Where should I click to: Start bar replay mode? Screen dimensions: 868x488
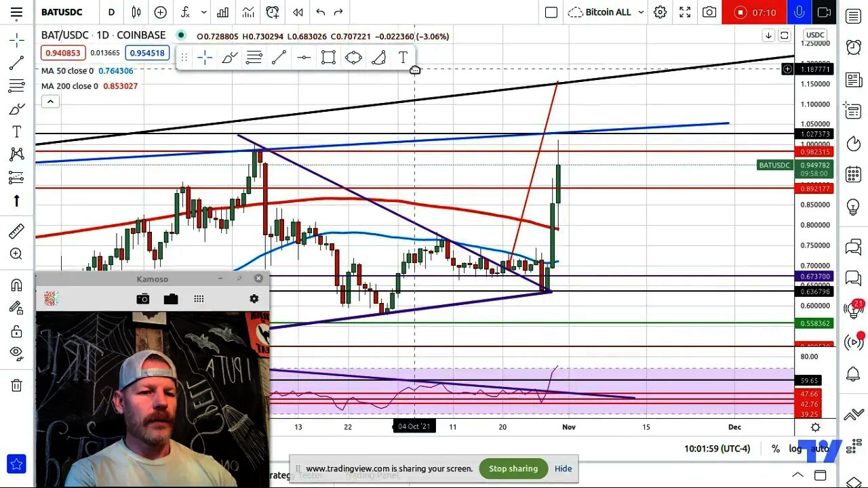click(298, 12)
